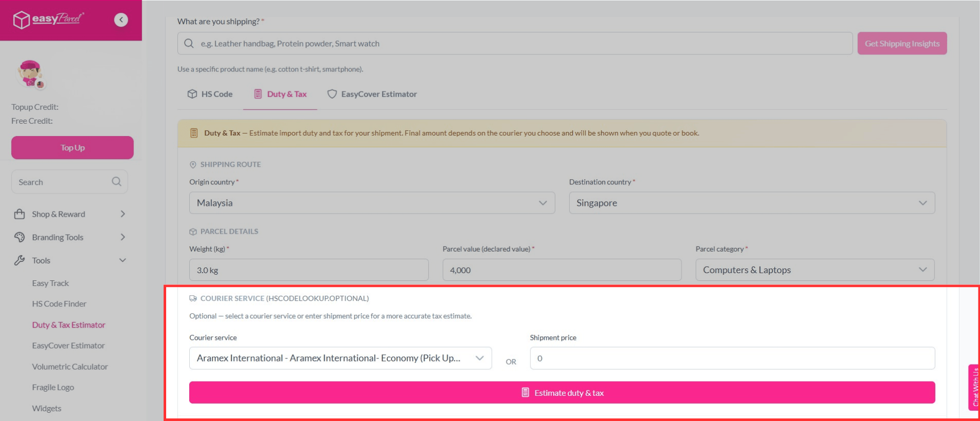The image size is (980, 421).
Task: Click Get Shipping Insights button
Action: tap(902, 44)
